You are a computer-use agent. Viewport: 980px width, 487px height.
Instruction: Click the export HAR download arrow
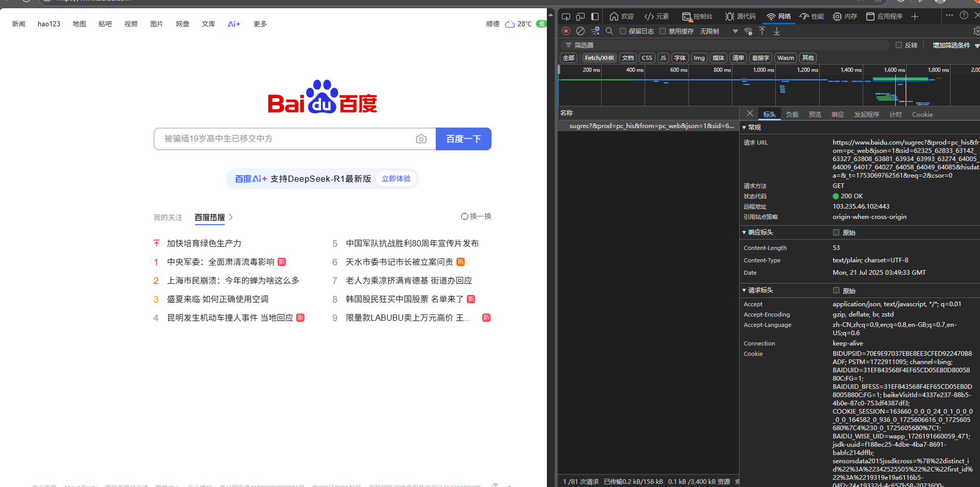pyautogui.click(x=776, y=31)
